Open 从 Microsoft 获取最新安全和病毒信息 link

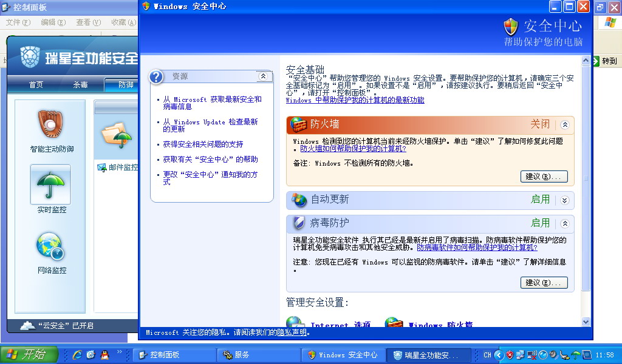click(x=212, y=103)
